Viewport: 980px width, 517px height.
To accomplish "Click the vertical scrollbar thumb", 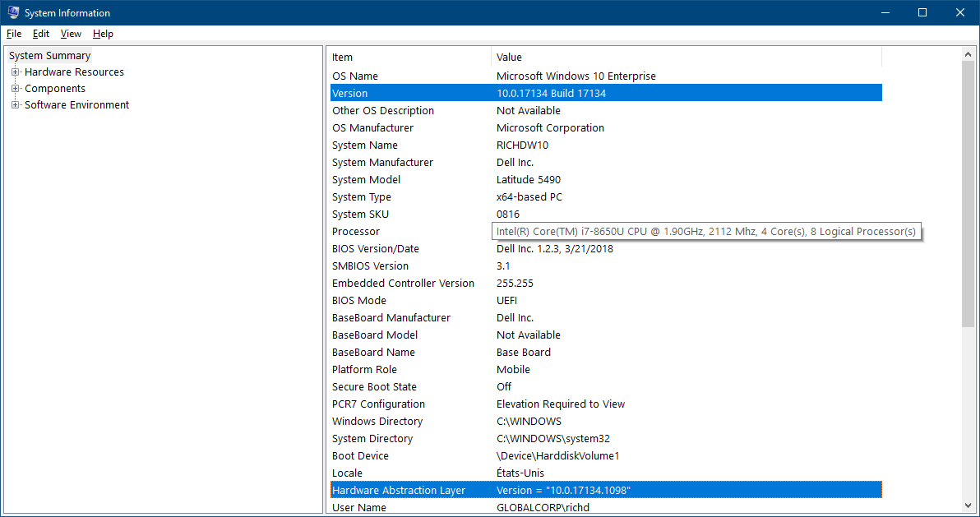I will (x=968, y=194).
